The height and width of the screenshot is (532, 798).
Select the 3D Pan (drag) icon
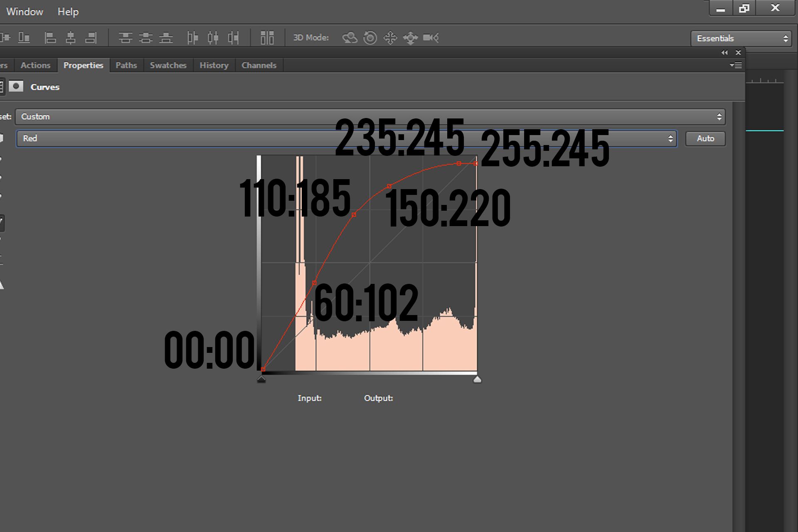390,38
